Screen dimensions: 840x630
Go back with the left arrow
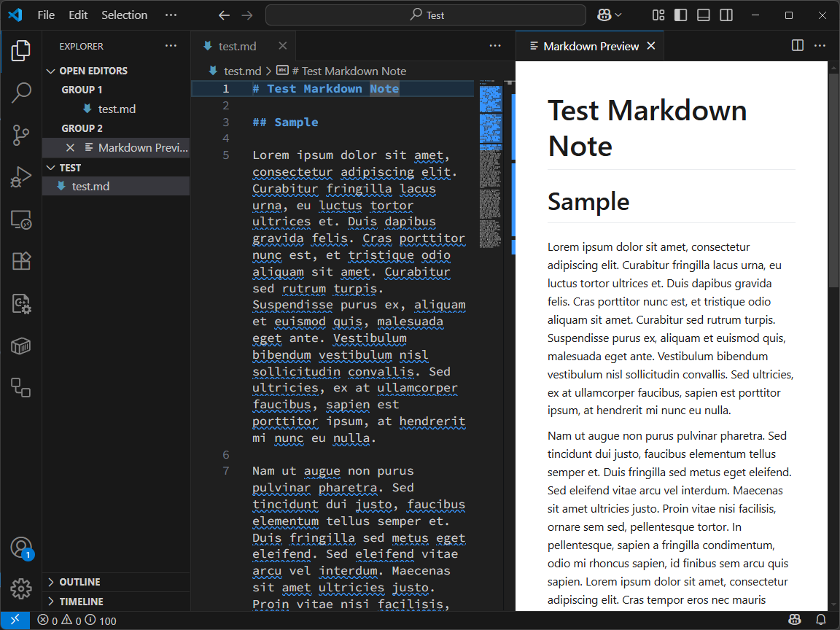point(224,15)
